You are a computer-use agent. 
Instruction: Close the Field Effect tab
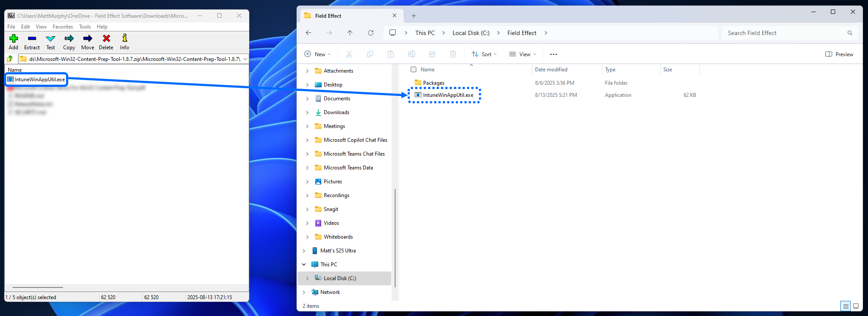coord(394,16)
